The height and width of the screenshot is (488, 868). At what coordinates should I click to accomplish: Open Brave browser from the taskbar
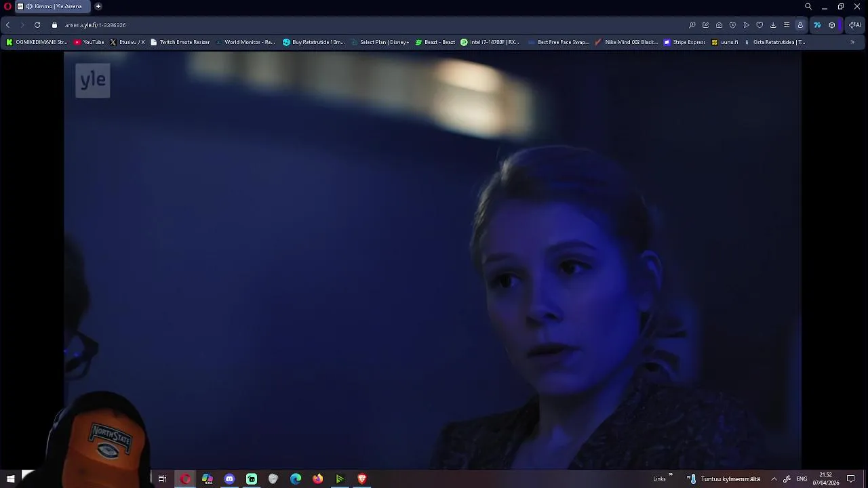coord(361,479)
